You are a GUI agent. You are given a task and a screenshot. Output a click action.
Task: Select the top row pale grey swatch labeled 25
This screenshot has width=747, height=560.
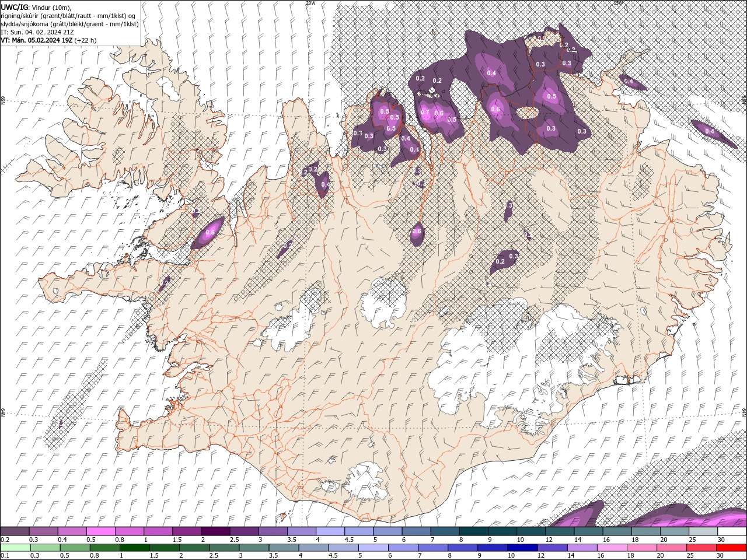(703, 531)
